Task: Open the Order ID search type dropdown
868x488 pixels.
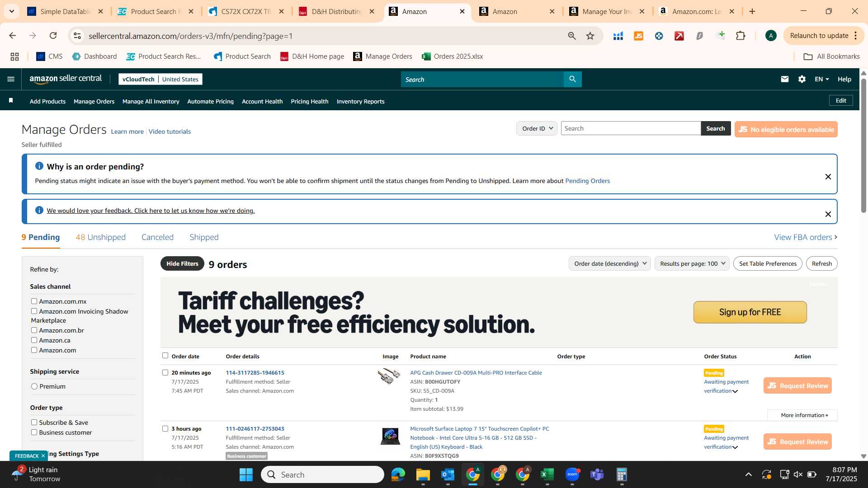Action: [537, 128]
